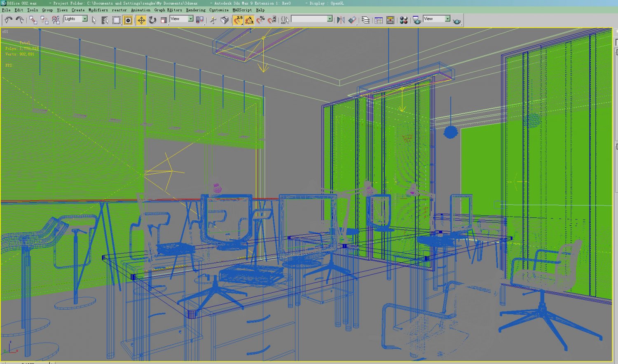The image size is (618, 364).
Task: Open the MAXScript menu
Action: (x=242, y=10)
